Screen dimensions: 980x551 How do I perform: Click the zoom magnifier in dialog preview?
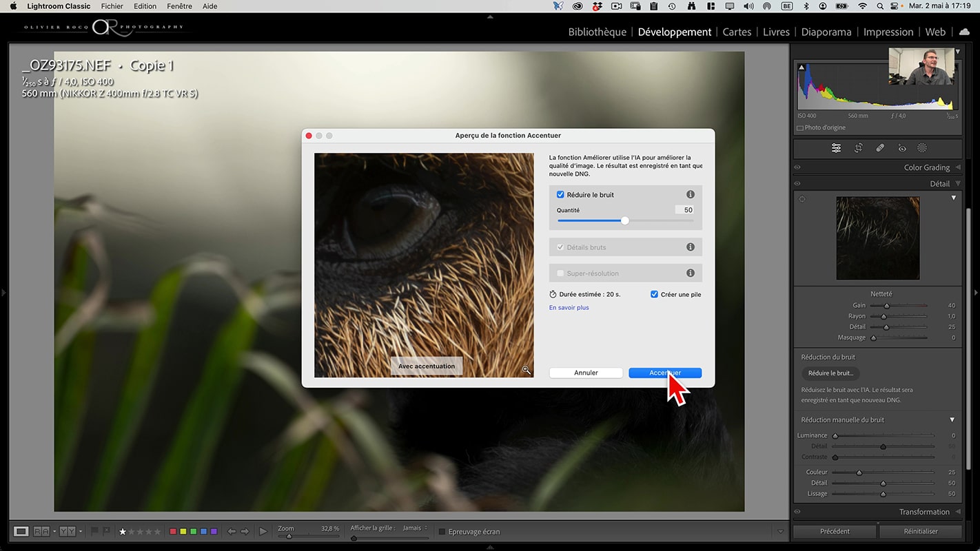point(526,370)
